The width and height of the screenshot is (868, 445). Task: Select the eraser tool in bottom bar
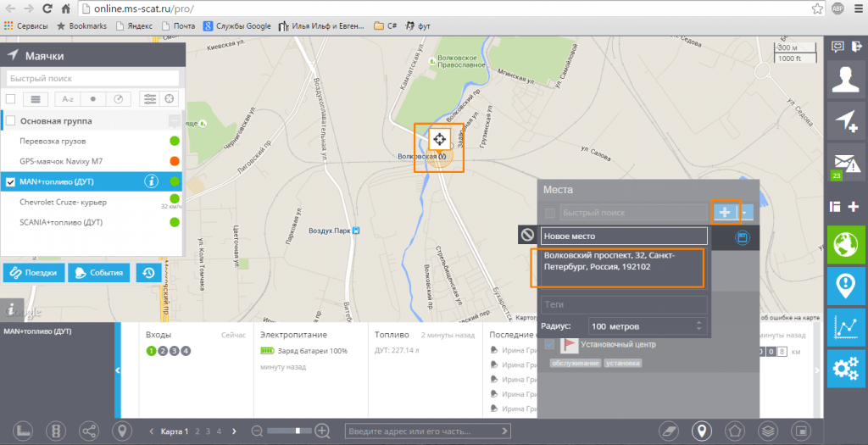669,431
